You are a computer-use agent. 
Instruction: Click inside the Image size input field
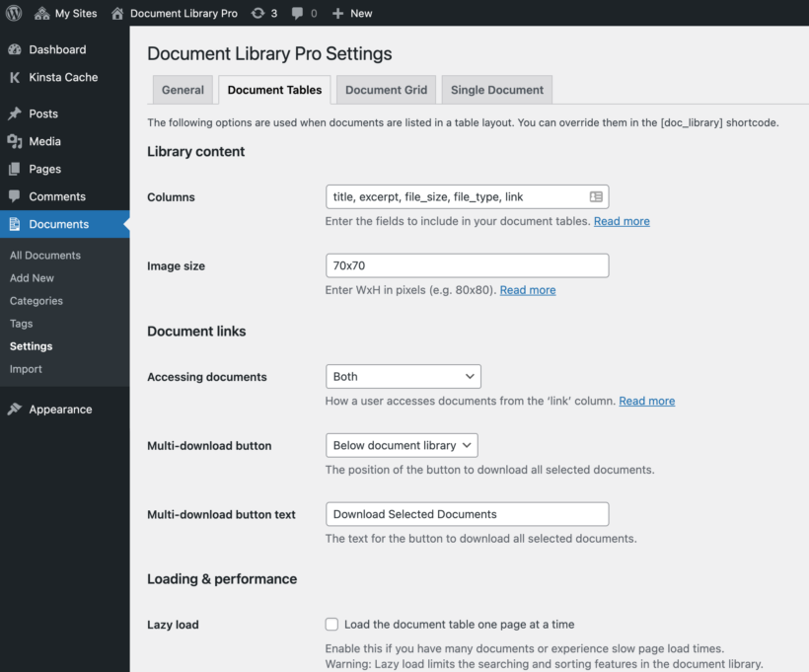[467, 265]
